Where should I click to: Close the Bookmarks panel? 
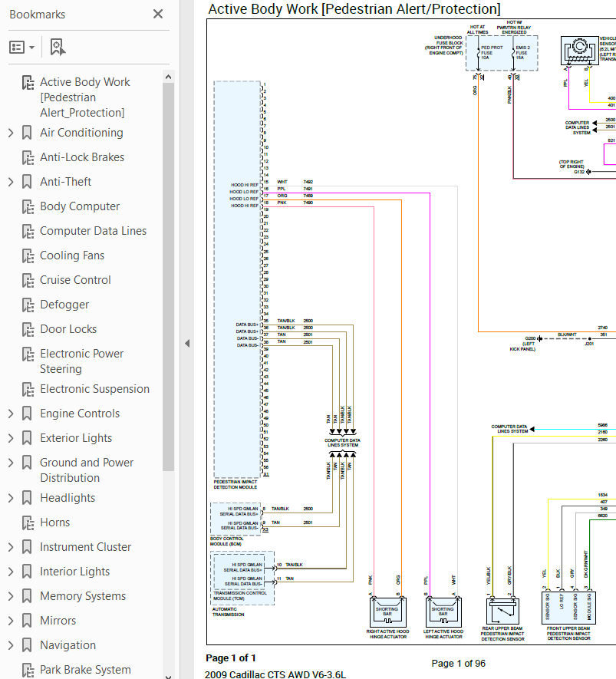point(158,15)
